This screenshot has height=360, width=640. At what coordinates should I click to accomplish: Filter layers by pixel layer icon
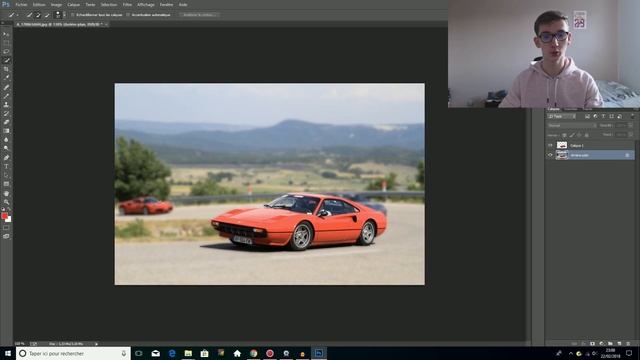pos(587,116)
